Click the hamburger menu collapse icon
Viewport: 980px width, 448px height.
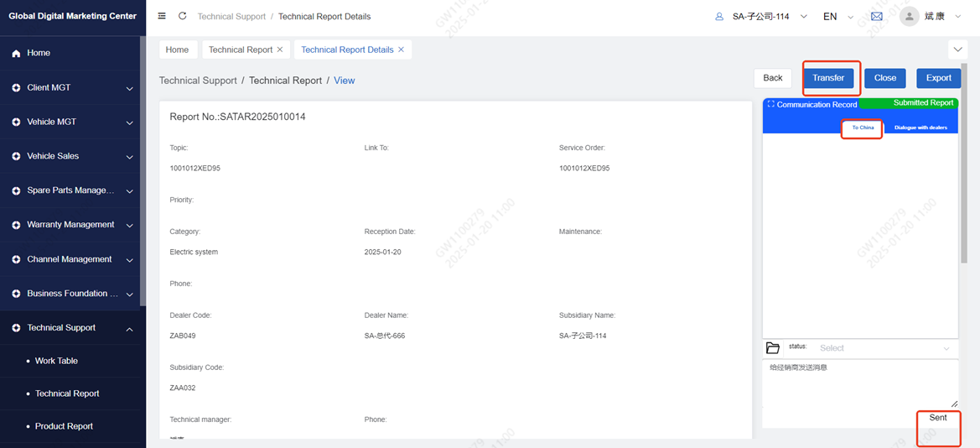click(162, 16)
